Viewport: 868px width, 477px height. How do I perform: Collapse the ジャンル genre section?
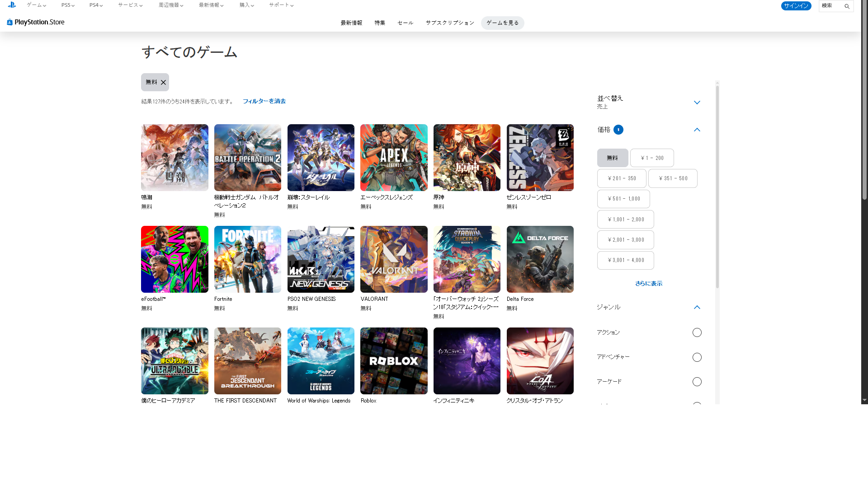[697, 307]
